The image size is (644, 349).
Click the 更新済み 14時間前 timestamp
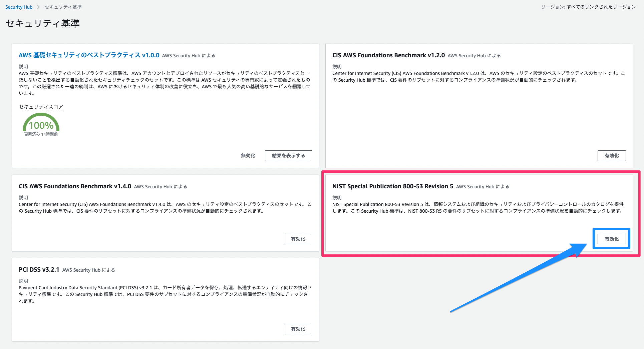tap(41, 134)
